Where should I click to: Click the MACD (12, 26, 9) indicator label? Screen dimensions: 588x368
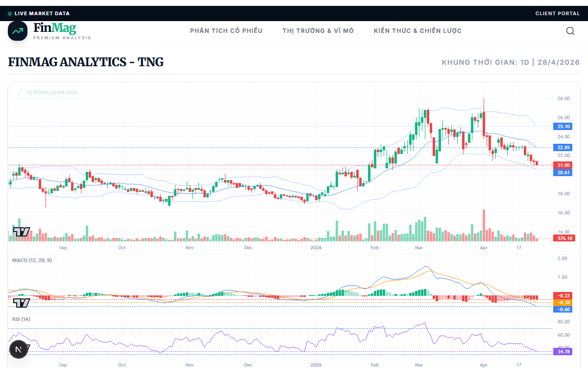32,260
